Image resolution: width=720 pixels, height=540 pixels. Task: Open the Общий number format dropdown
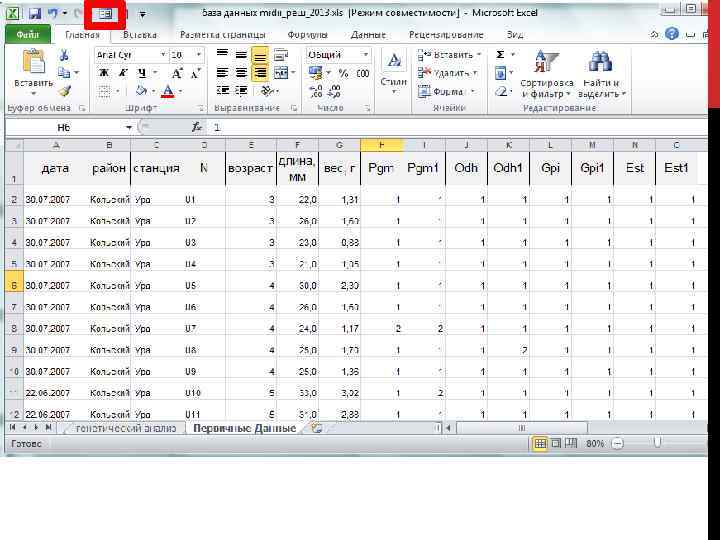tap(366, 55)
